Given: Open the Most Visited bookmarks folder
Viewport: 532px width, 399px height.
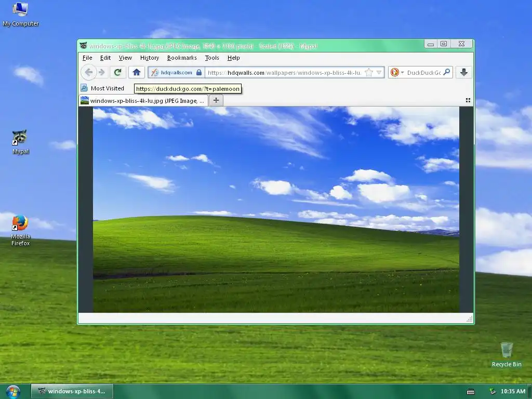Looking at the screenshot, I should click(x=102, y=88).
